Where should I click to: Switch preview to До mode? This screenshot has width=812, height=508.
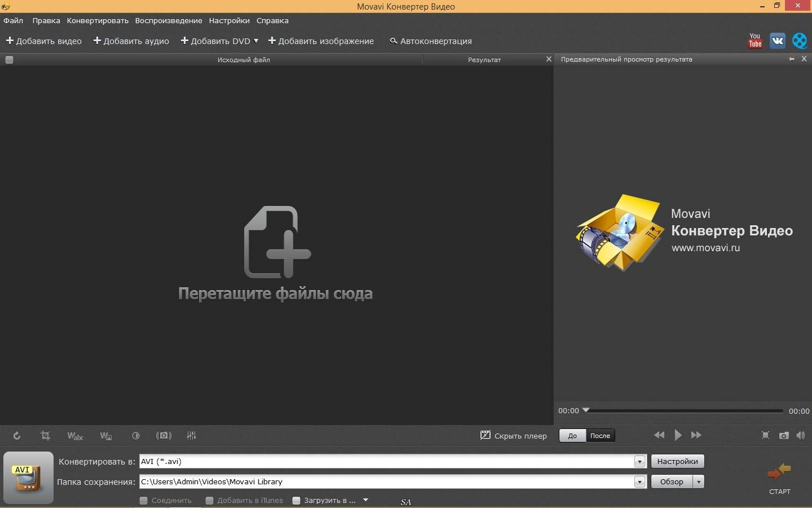pyautogui.click(x=573, y=436)
